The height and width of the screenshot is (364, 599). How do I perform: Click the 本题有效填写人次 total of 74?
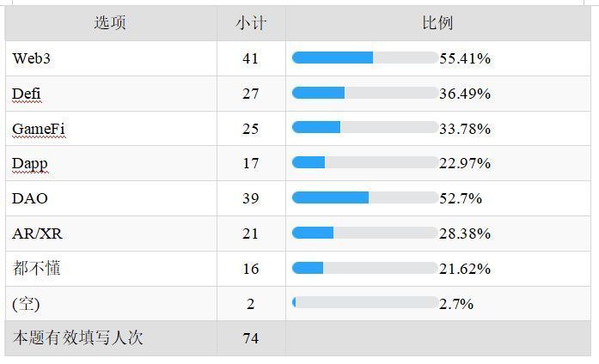tap(250, 338)
